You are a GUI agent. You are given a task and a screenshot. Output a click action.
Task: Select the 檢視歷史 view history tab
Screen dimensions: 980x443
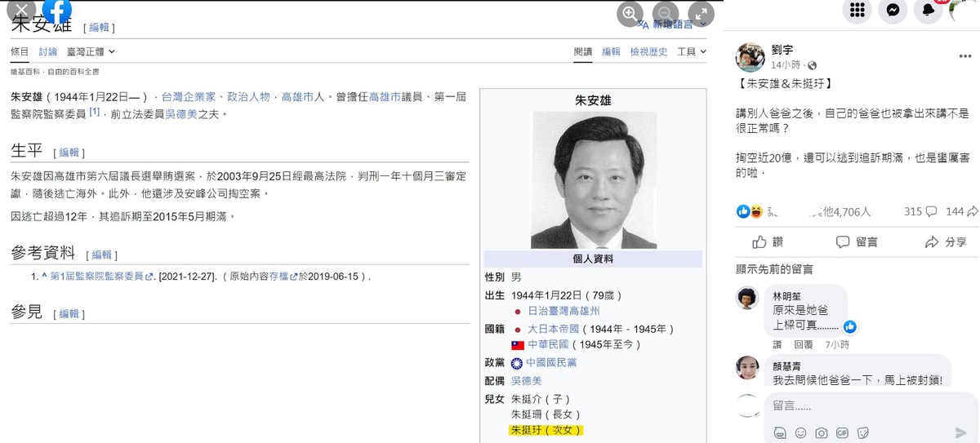(648, 51)
